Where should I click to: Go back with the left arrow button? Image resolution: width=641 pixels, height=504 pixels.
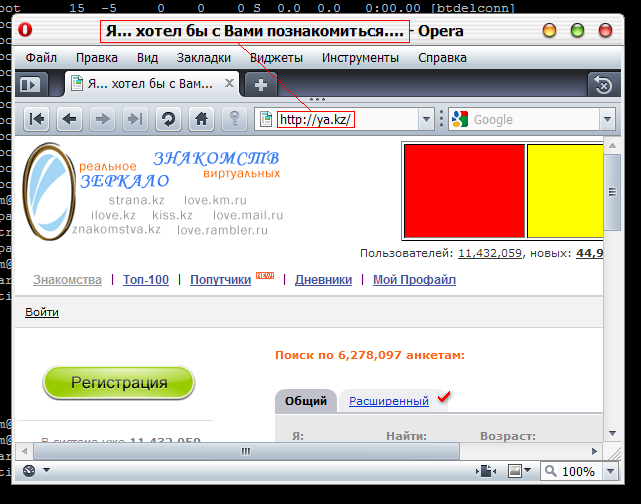click(x=69, y=119)
